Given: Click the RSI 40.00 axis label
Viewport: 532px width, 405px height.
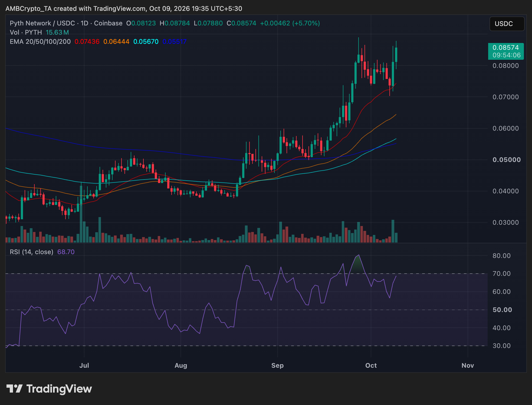Looking at the screenshot, I should [x=502, y=328].
